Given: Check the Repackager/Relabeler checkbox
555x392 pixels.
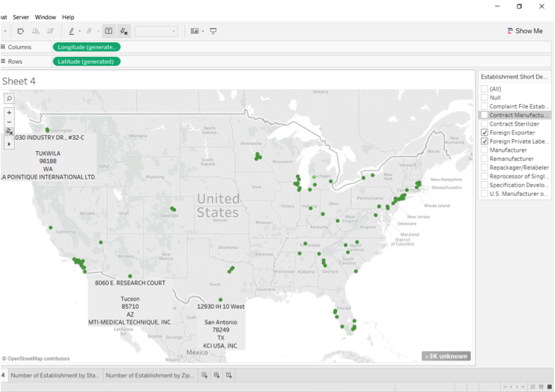Looking at the screenshot, I should (485, 168).
